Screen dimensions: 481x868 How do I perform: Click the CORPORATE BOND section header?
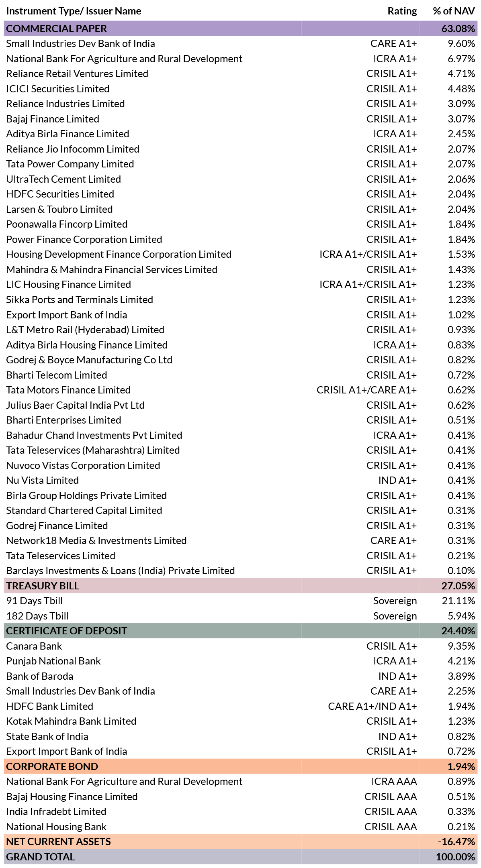(x=241, y=766)
